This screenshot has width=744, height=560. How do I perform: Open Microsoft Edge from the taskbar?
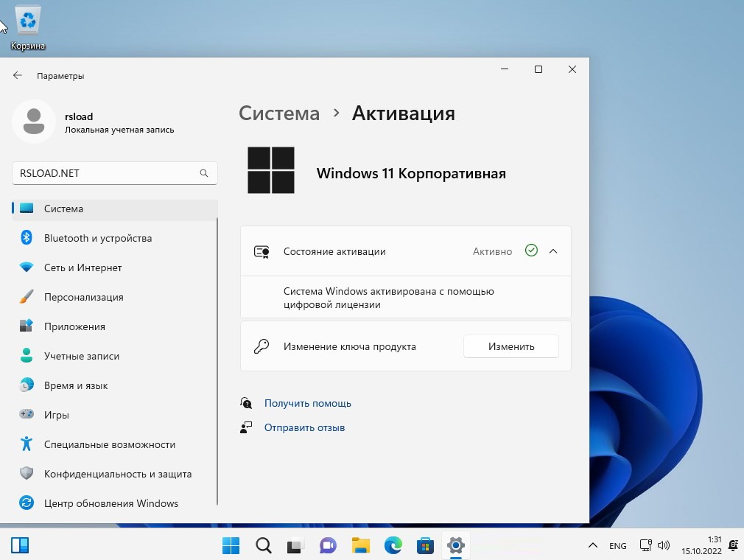[x=393, y=545]
